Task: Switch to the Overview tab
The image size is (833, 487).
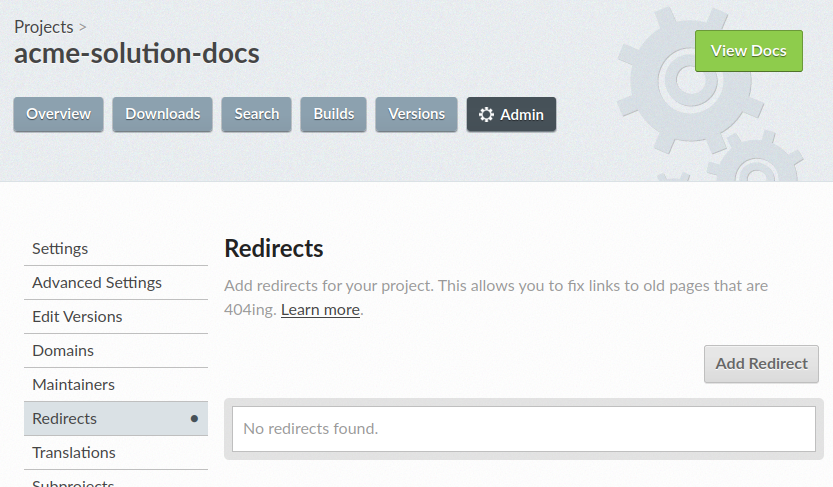Action: (58, 114)
